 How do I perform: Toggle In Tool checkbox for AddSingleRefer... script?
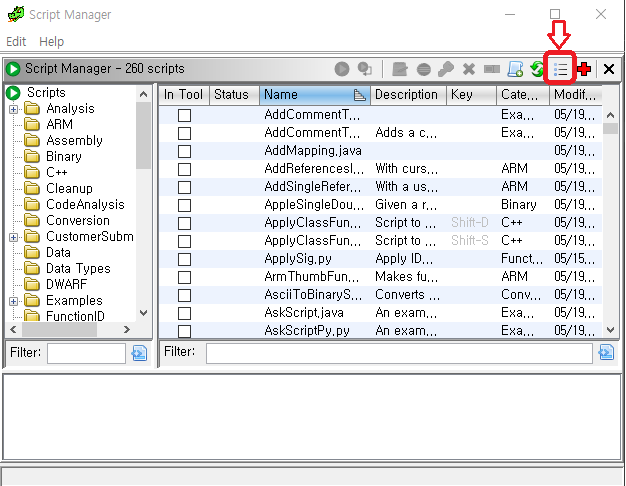coord(184,187)
